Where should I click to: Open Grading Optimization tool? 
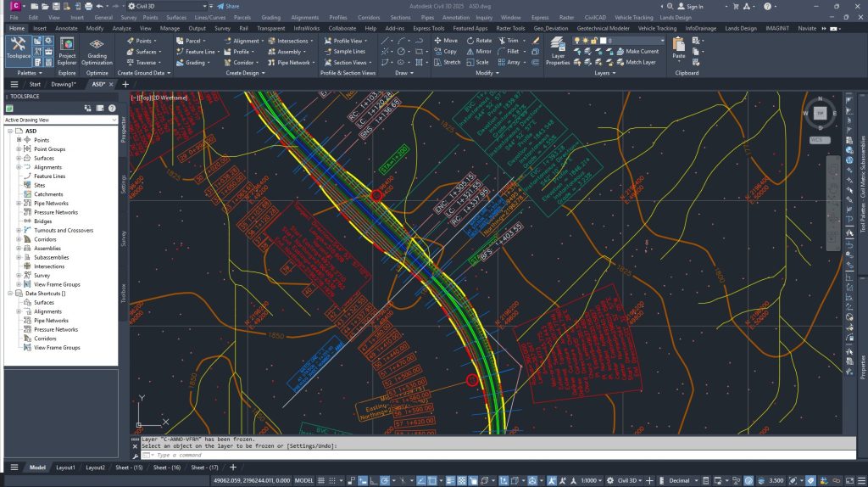click(x=97, y=49)
